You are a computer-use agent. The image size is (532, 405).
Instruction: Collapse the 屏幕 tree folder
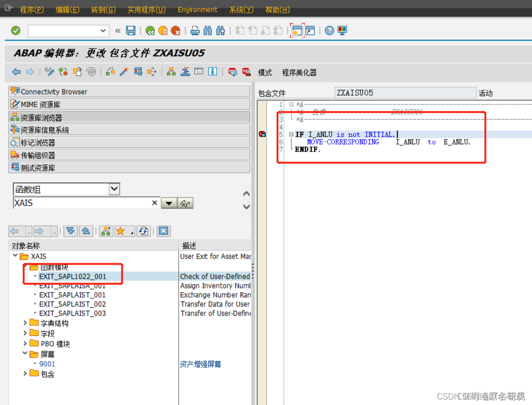pyautogui.click(x=26, y=354)
